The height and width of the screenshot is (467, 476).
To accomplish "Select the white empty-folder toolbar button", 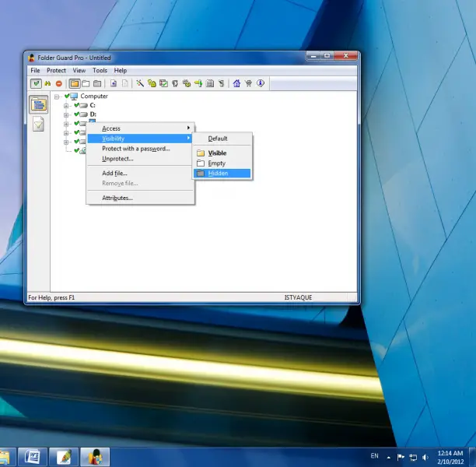I will click(x=86, y=83).
